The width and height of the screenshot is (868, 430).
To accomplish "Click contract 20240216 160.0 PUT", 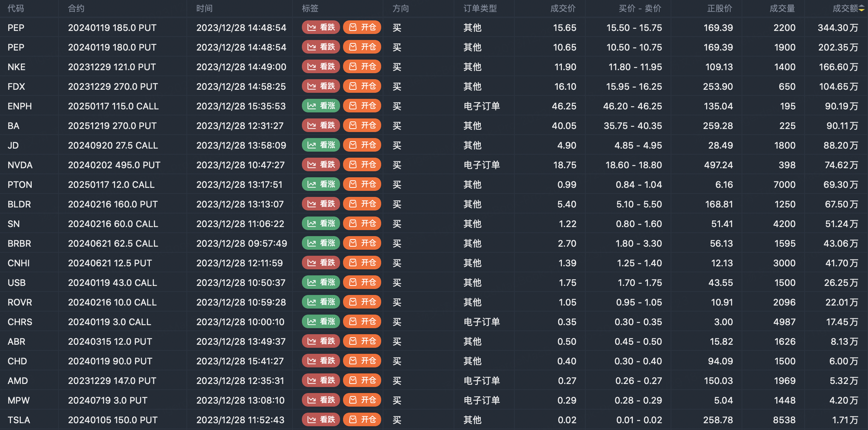I will click(x=113, y=204).
